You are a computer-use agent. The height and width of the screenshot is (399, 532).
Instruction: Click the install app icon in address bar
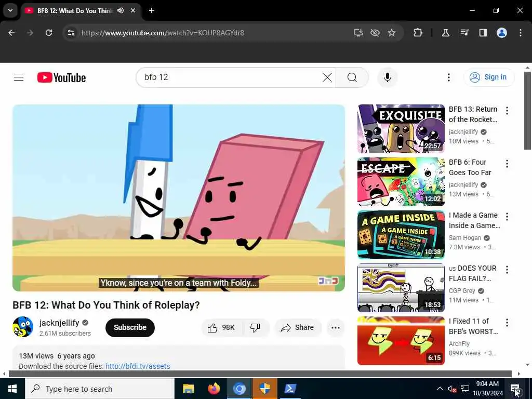[x=358, y=33]
